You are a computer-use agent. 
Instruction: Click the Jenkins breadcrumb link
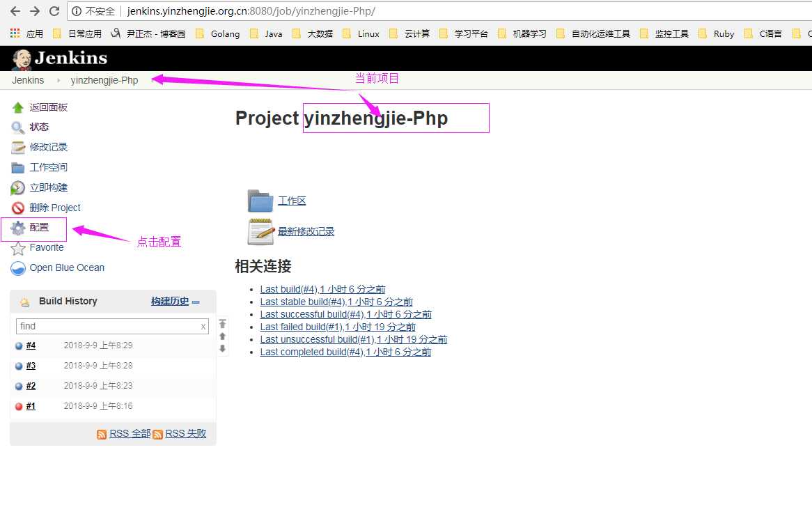click(28, 80)
